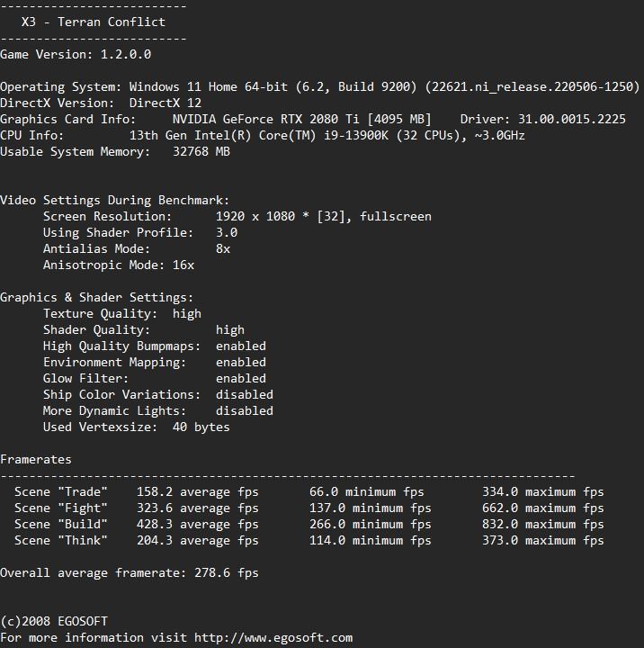Click the '323.6 average fps' value
This screenshot has height=648, width=644.
point(198,508)
